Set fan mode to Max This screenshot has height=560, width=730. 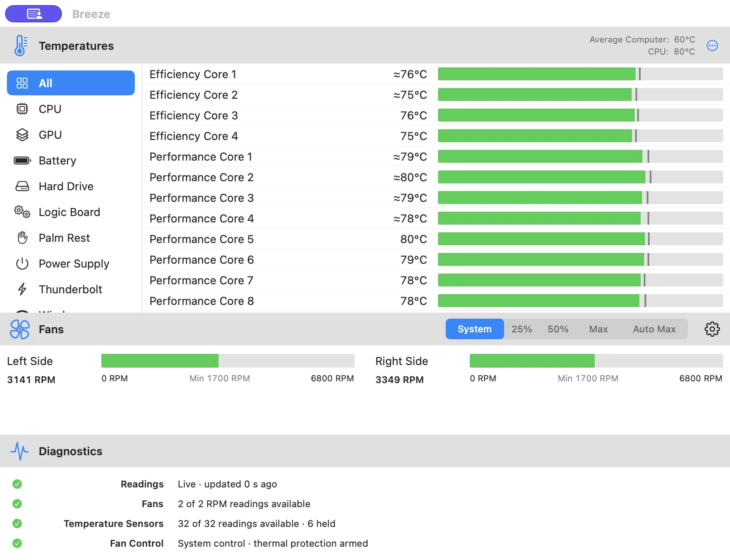(x=598, y=329)
